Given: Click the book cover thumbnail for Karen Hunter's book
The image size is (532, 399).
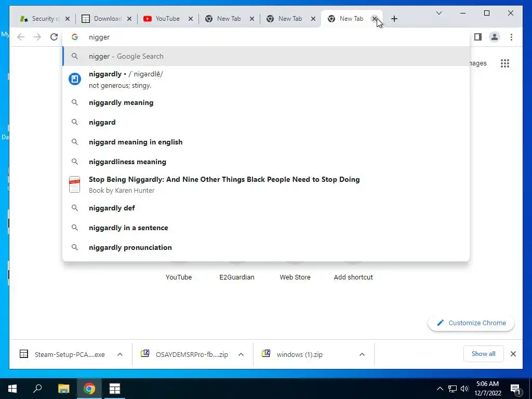Looking at the screenshot, I should pos(75,184).
